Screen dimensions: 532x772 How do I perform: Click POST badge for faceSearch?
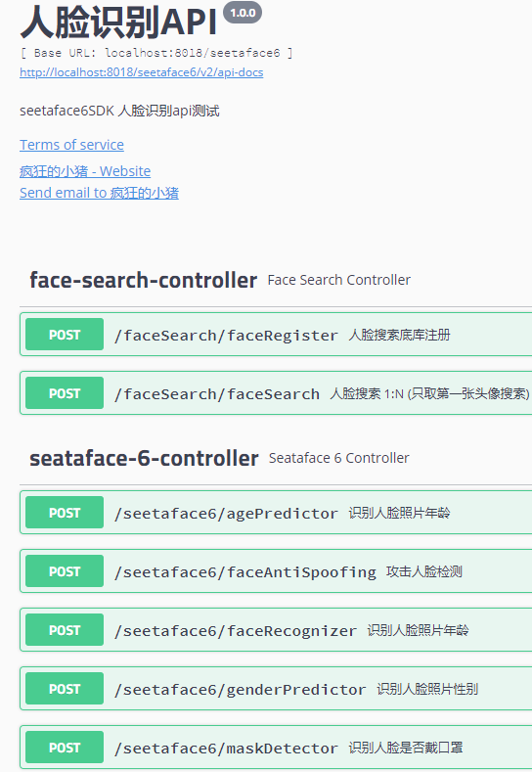[x=65, y=393]
